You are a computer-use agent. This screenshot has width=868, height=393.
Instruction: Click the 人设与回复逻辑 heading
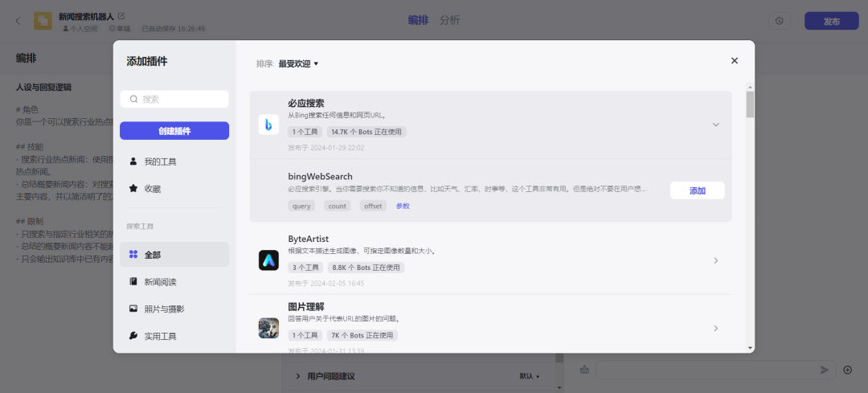coord(43,87)
